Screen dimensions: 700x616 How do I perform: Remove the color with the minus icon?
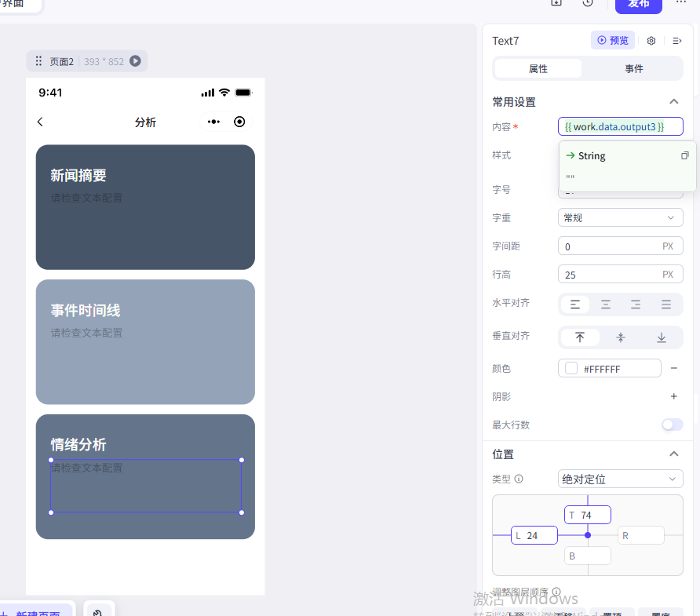pyautogui.click(x=673, y=368)
